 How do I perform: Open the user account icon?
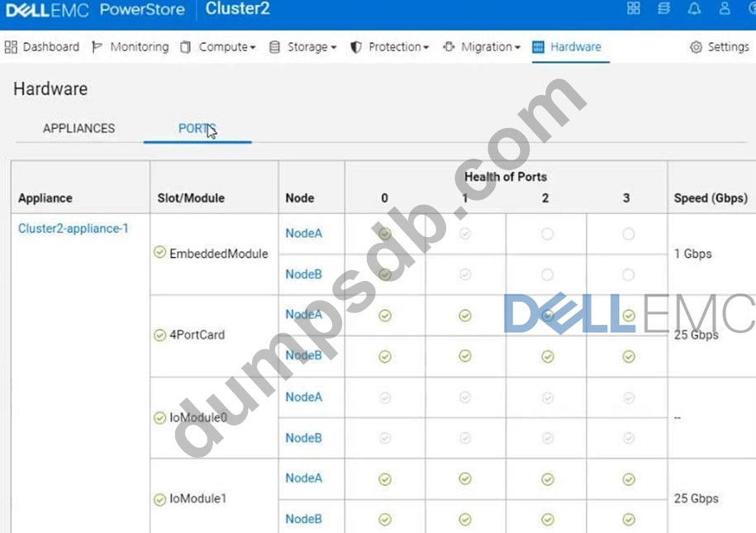point(725,9)
